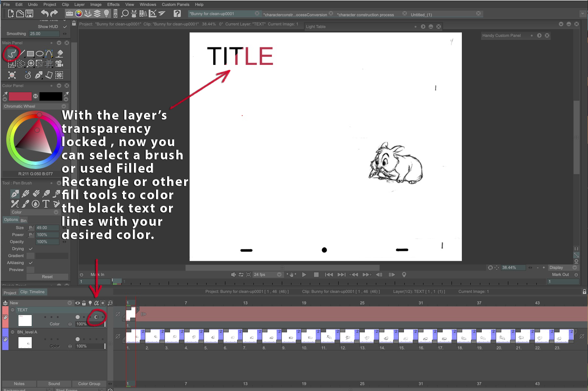588x391 pixels.
Task: Expand the Chromatic Wheel dropdown
Action: tap(35, 106)
